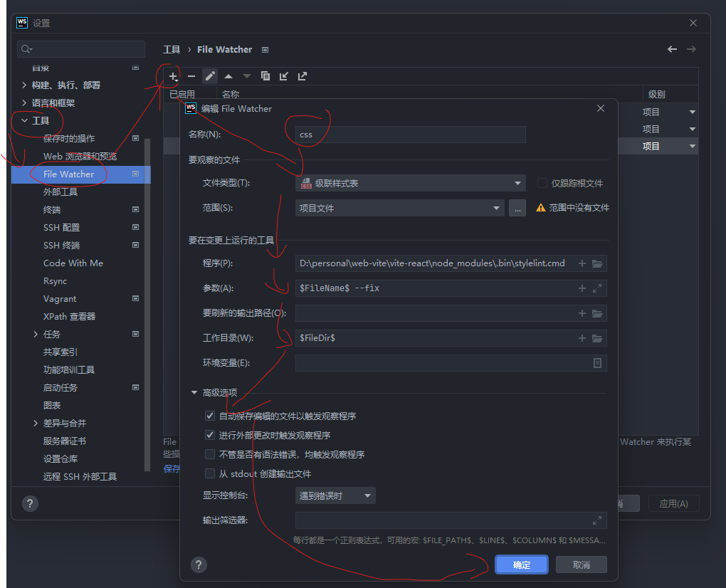726x588 pixels.
Task: Click the scope browse ellipsis button
Action: pyautogui.click(x=517, y=208)
